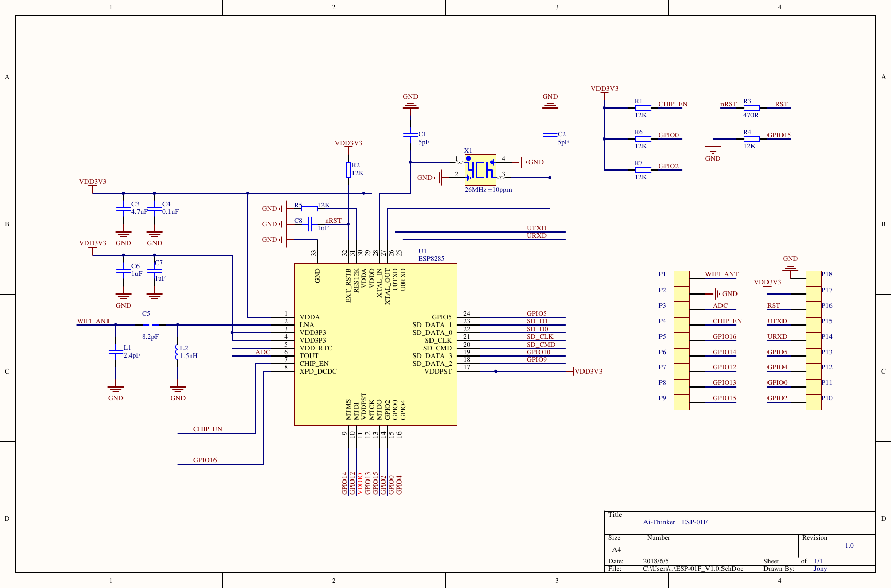The width and height of the screenshot is (891, 588).
Task: Select the "U0TXD" pin name
Action: (395, 280)
